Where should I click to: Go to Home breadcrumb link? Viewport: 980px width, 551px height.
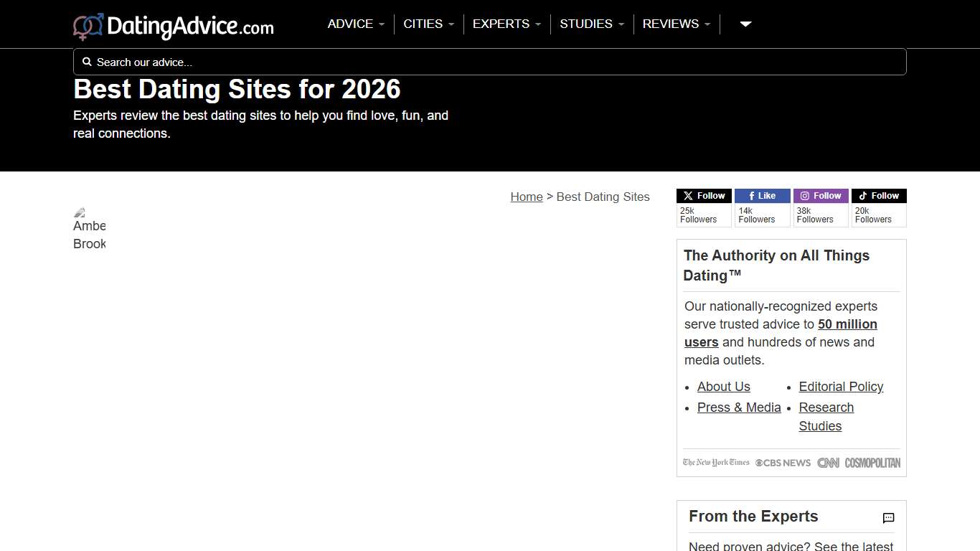[526, 197]
